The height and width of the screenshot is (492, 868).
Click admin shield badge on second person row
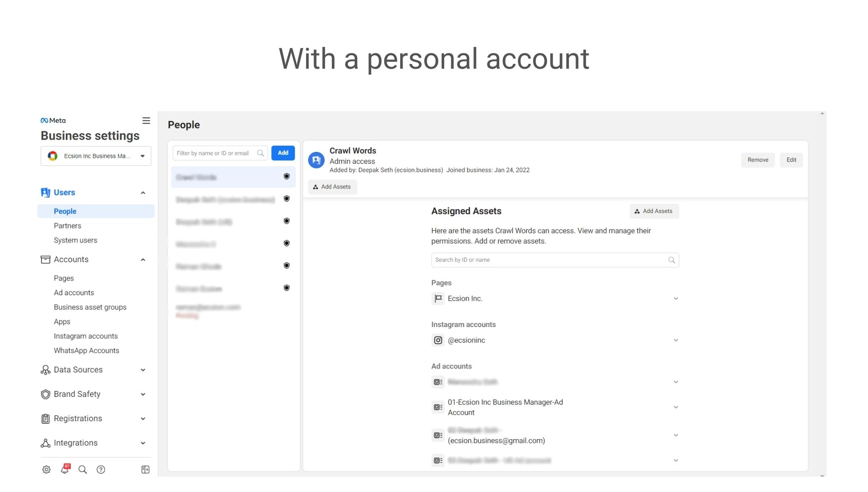point(287,199)
